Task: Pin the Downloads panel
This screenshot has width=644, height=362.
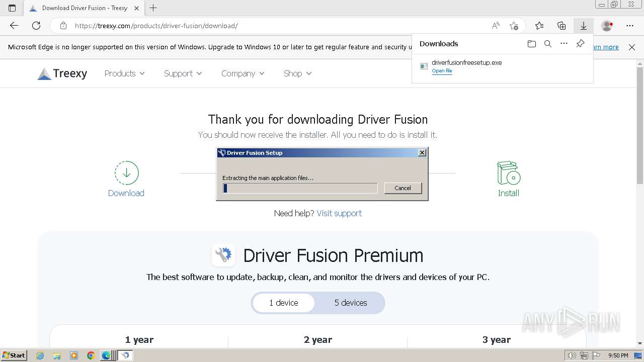Action: tap(580, 44)
